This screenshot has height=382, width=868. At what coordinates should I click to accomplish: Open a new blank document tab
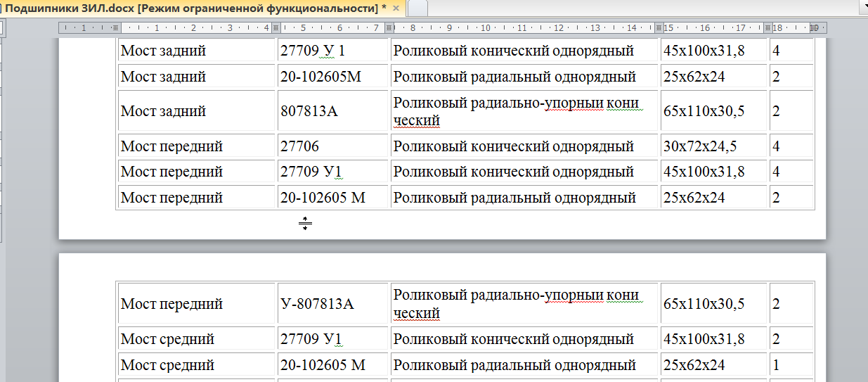click(x=417, y=8)
